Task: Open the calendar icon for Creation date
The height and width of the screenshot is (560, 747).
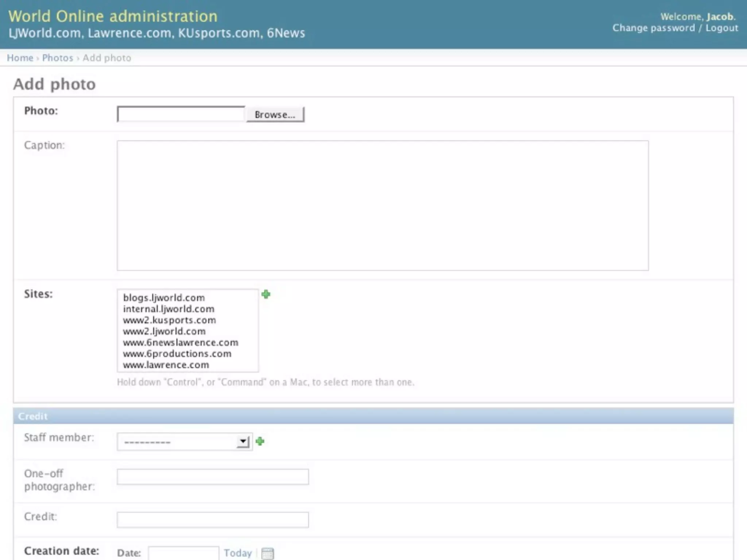Action: tap(267, 553)
